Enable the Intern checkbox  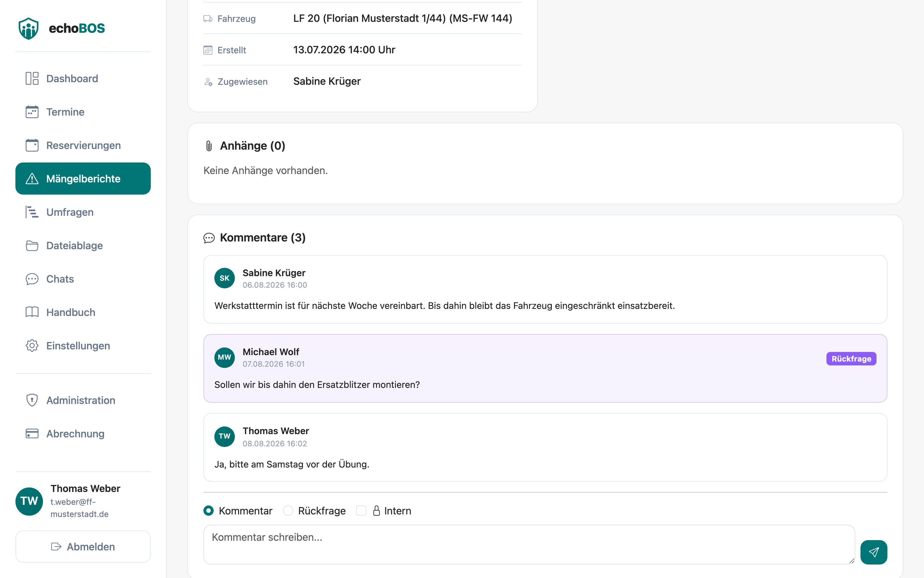[x=361, y=510]
